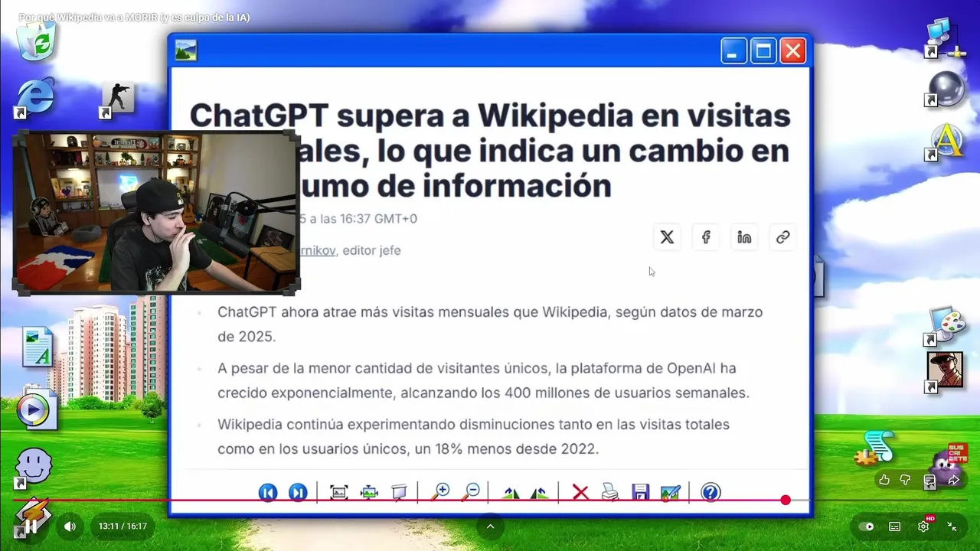This screenshot has height=551, width=980.
Task: Zoom in using the magnifier plus icon
Action: click(441, 493)
